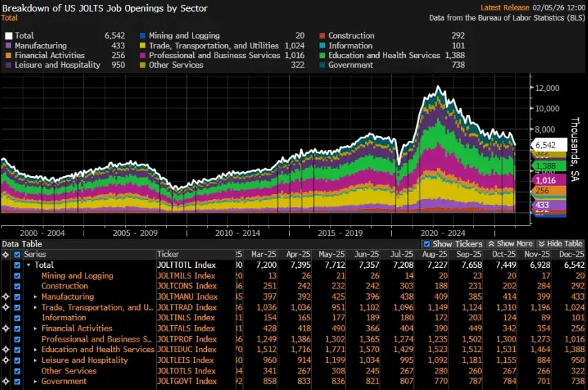Viewport: 588px width, 390px height.
Task: Click the diamond icon in the Series header
Action: pyautogui.click(x=6, y=254)
